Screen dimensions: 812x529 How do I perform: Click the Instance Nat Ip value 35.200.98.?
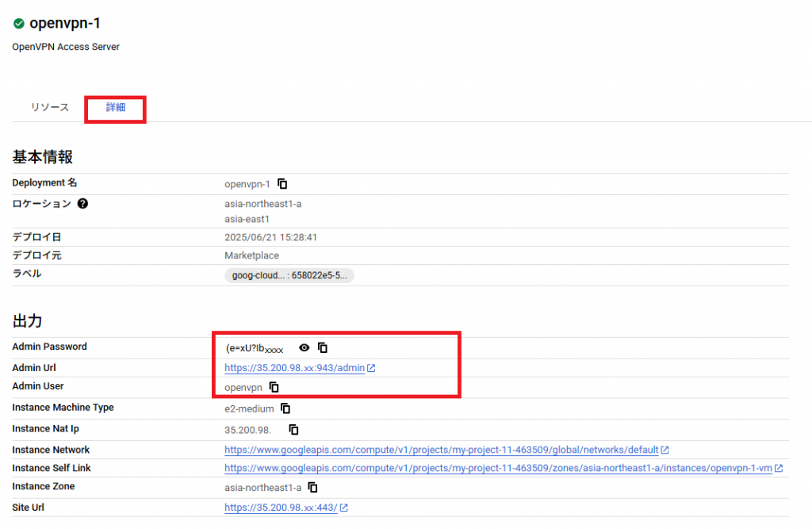pos(247,430)
